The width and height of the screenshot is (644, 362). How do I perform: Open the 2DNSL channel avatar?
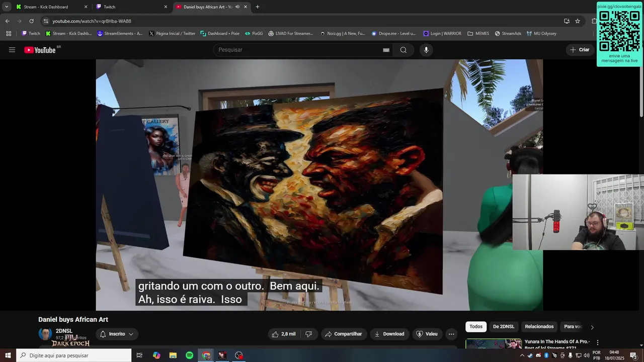click(x=45, y=333)
